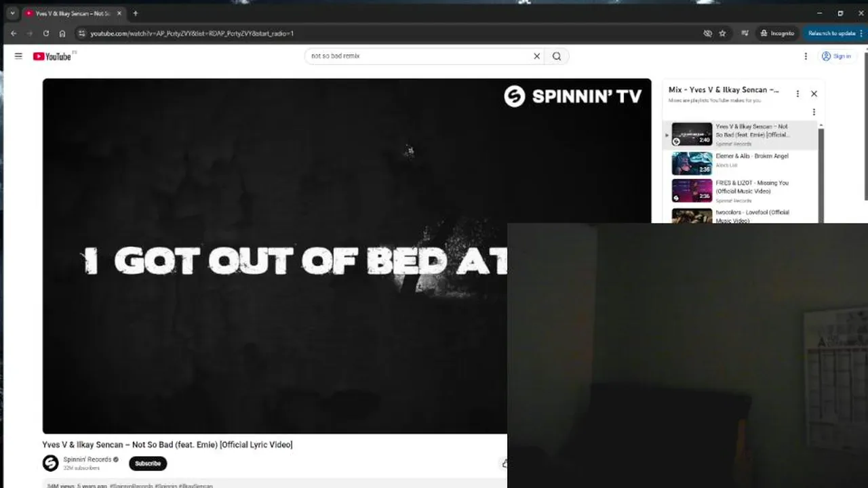Subscribe to Spinnin' Records
Image resolution: width=868 pixels, height=488 pixels.
pyautogui.click(x=148, y=464)
